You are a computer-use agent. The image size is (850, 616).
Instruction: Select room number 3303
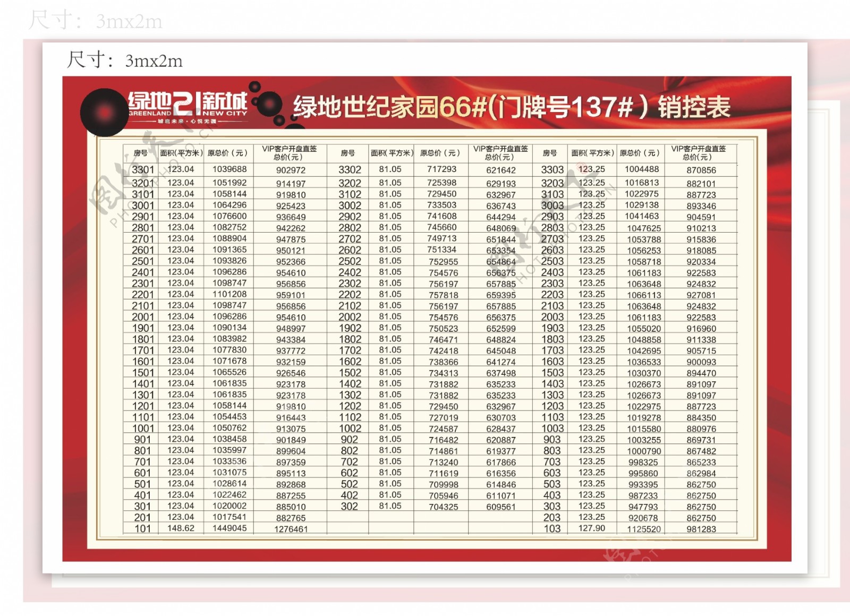(552, 170)
